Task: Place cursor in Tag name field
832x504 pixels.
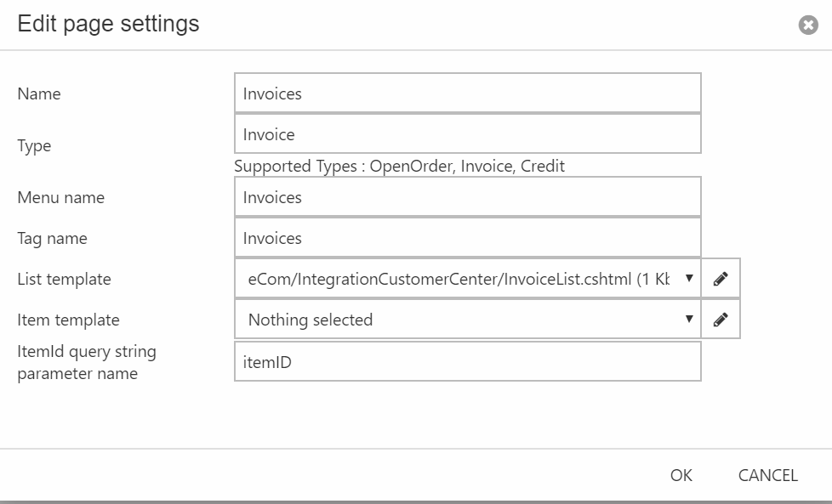Action: coord(467,238)
